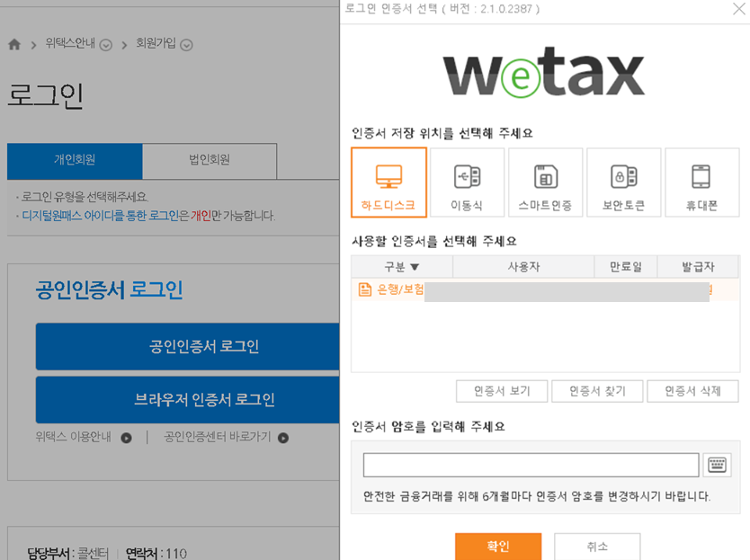
Task: Cancel the dialog with 취소 button
Action: (597, 547)
